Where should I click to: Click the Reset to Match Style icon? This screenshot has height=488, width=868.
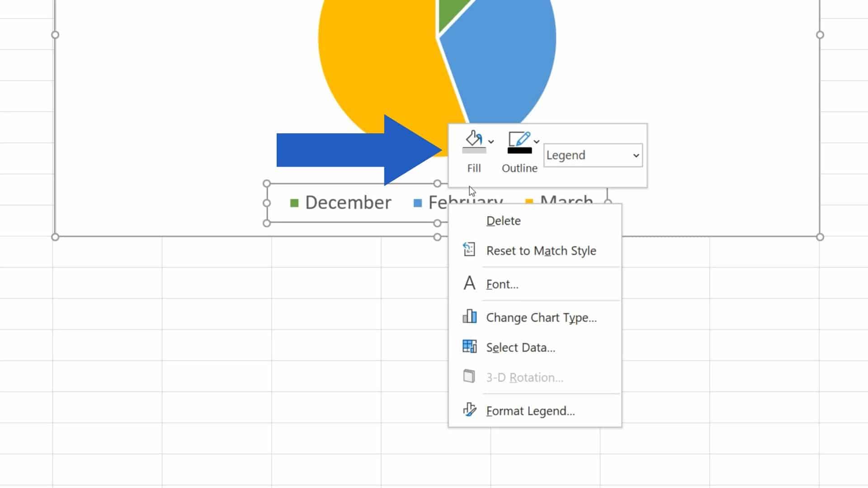point(469,249)
